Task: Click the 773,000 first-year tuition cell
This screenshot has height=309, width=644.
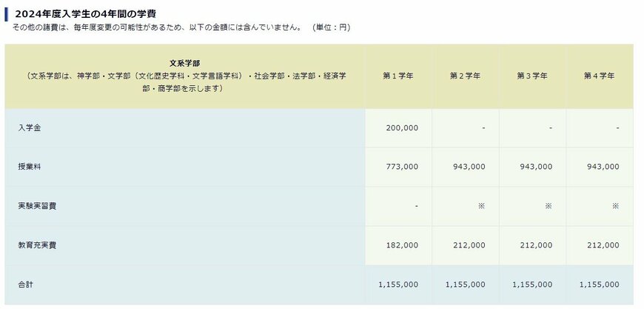Action: click(x=402, y=167)
